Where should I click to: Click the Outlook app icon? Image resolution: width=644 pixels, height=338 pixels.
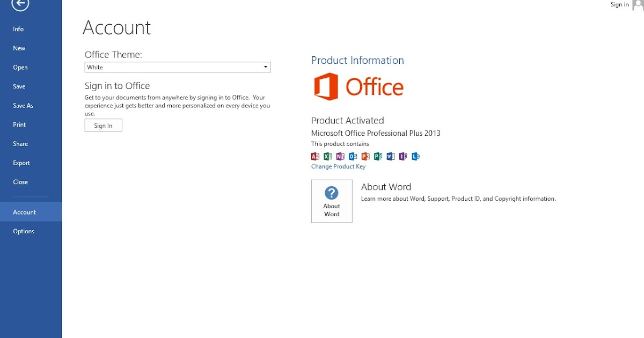[353, 157]
